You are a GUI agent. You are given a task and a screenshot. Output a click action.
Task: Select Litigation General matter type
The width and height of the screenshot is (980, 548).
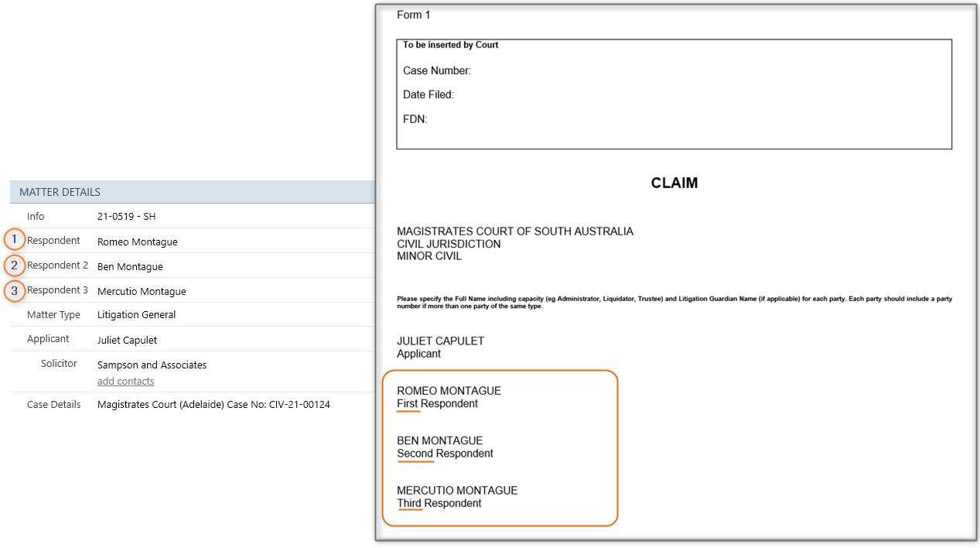(136, 315)
